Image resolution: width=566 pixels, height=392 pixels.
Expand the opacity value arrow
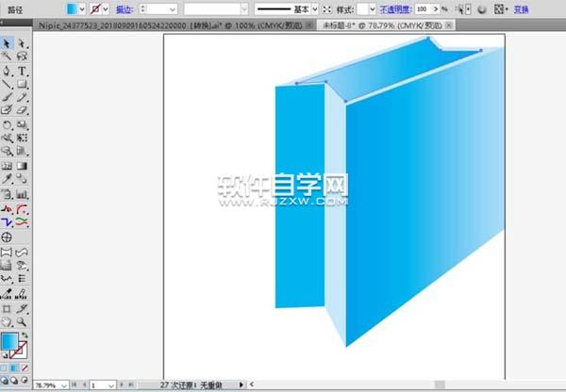pyautogui.click(x=436, y=9)
